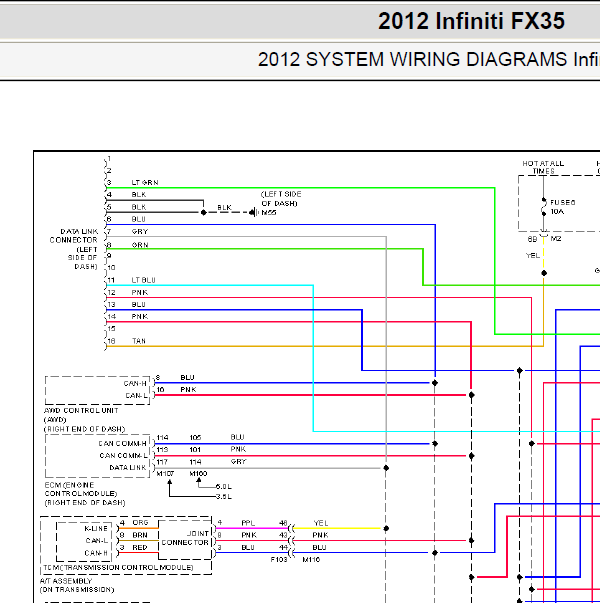The height and width of the screenshot is (603, 600).
Task: Click the 'M2' connector label below fuse box
Action: tap(556, 238)
